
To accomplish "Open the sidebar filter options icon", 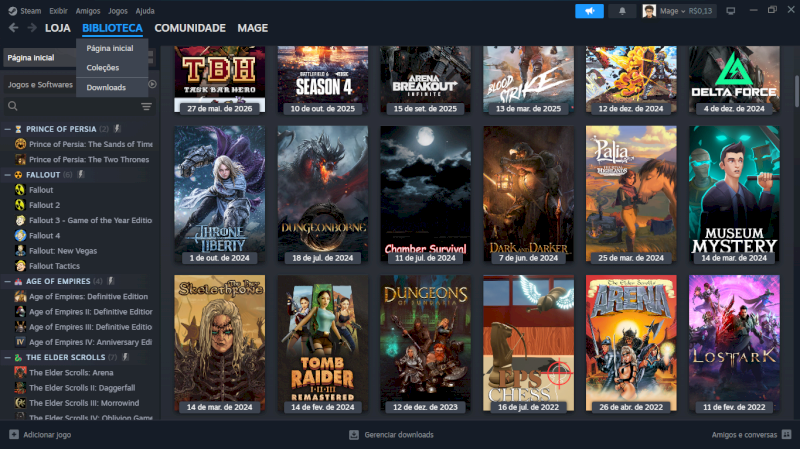I will coord(146,106).
